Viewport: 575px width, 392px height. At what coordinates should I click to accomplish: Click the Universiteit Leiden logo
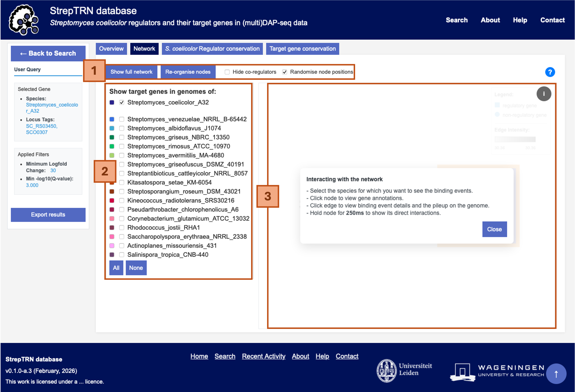404,370
